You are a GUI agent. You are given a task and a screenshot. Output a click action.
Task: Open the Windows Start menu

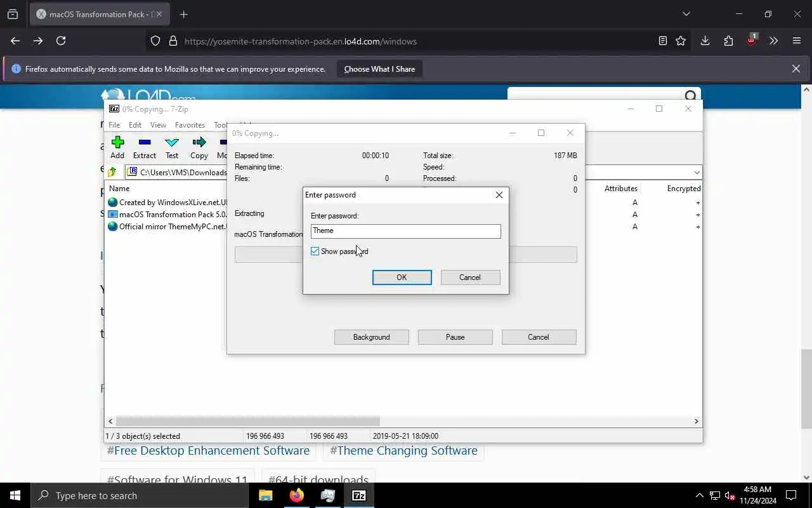coord(15,495)
